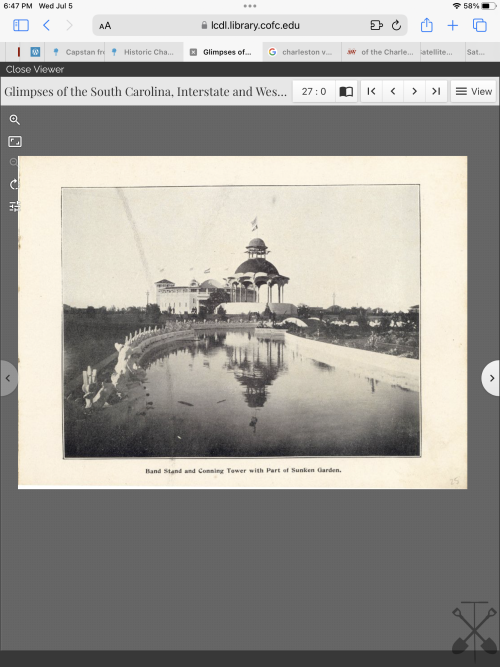Image resolution: width=500 pixels, height=667 pixels.
Task: Click the zoom in magnifier icon
Action: click(x=15, y=120)
